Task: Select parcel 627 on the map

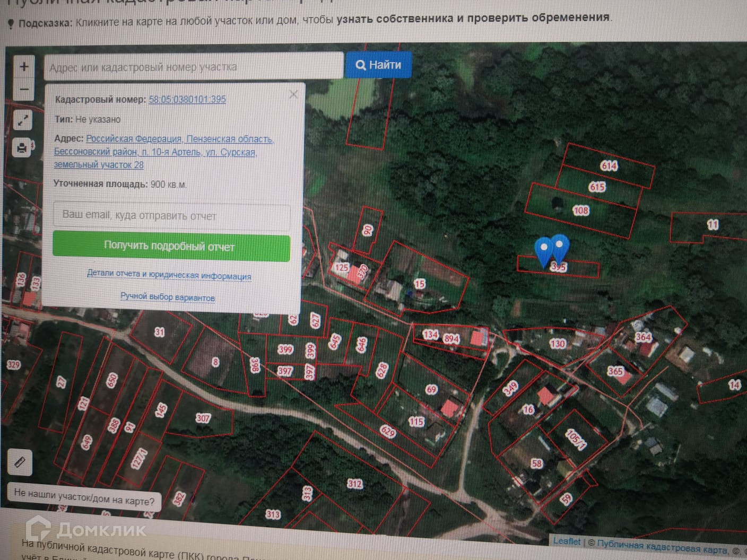Action: [316, 320]
